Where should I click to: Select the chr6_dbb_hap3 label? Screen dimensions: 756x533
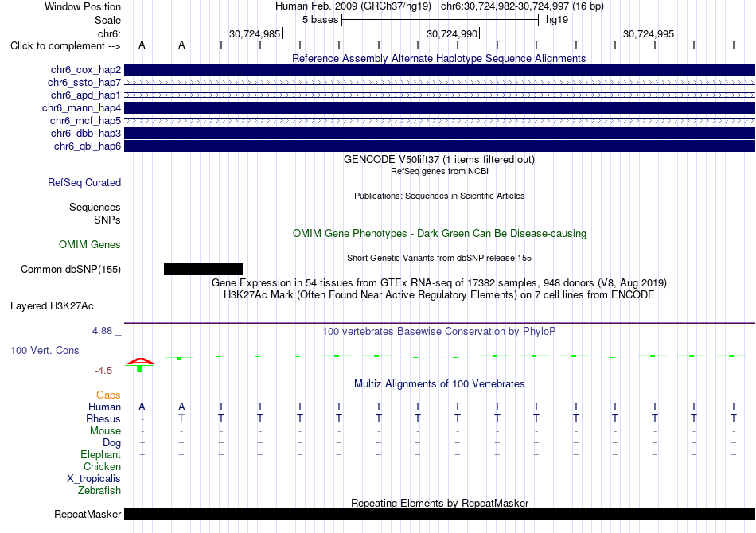(x=86, y=133)
